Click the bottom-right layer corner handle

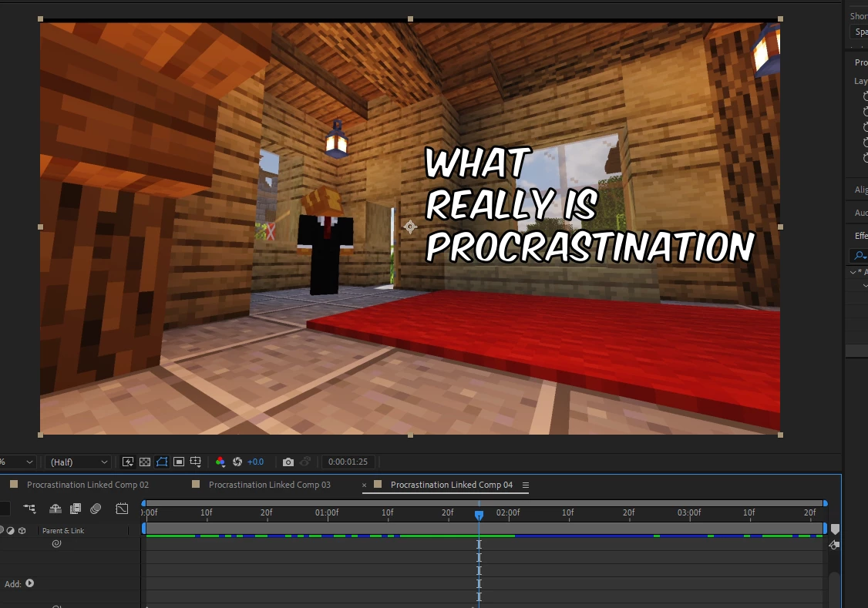[781, 435]
